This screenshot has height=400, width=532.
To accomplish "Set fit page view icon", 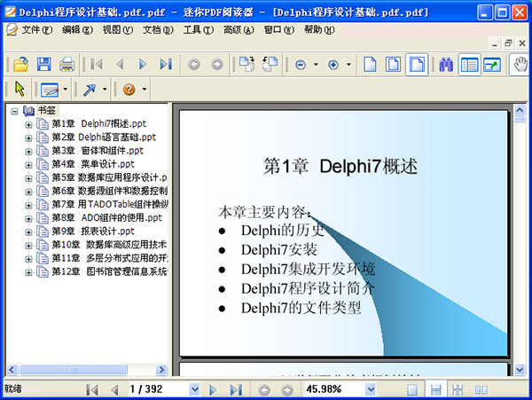I will [393, 64].
